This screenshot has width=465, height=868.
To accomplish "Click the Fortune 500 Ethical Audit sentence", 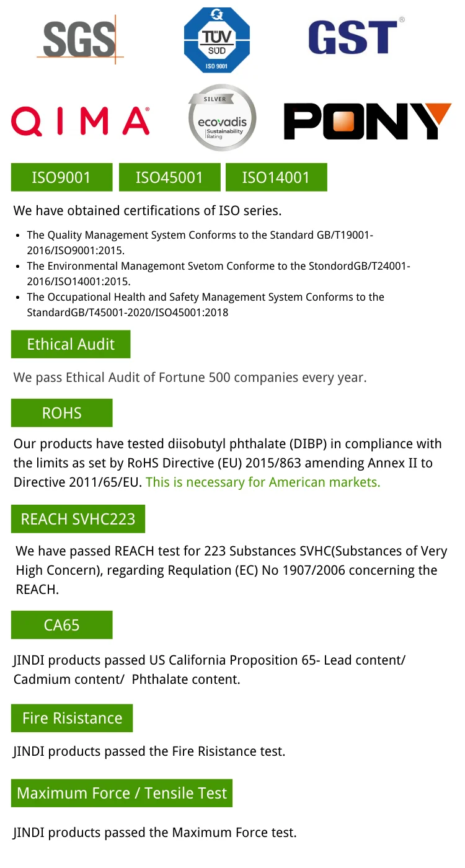I will 190,377.
